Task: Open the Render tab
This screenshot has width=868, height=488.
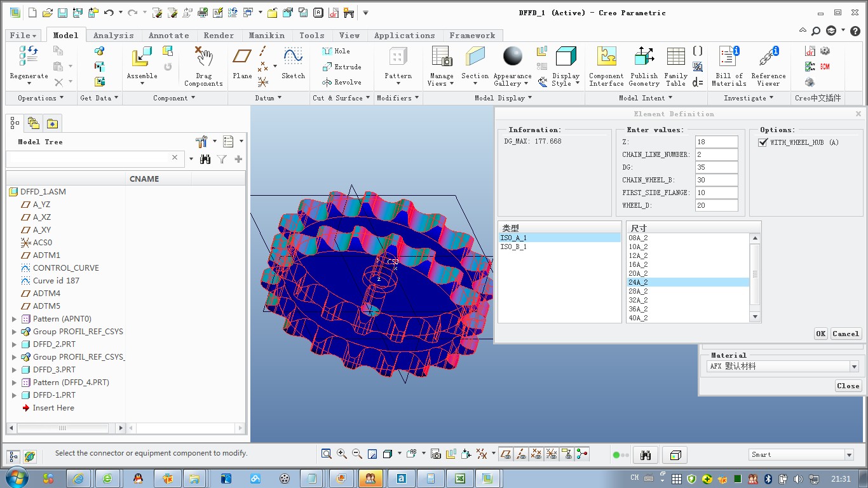Action: pyautogui.click(x=219, y=36)
